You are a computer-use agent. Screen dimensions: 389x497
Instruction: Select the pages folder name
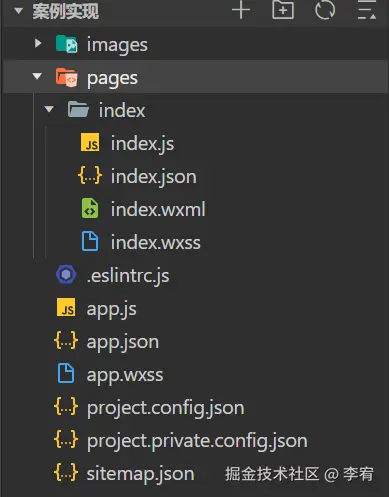[112, 79]
